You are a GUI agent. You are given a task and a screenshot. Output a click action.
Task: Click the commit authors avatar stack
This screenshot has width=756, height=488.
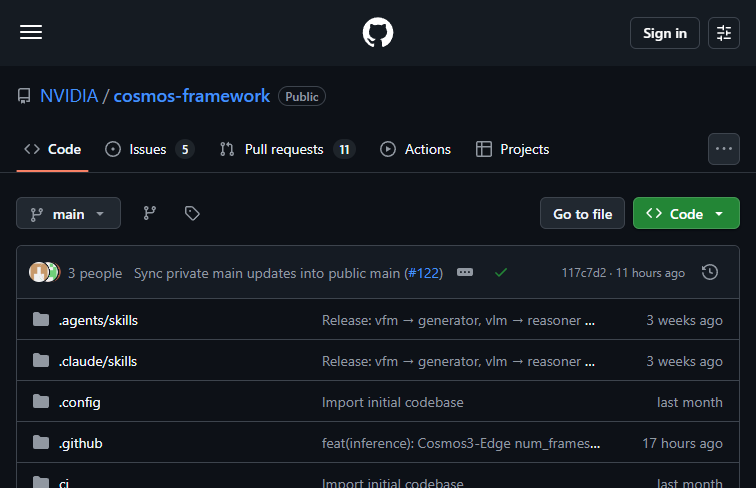[x=44, y=272]
